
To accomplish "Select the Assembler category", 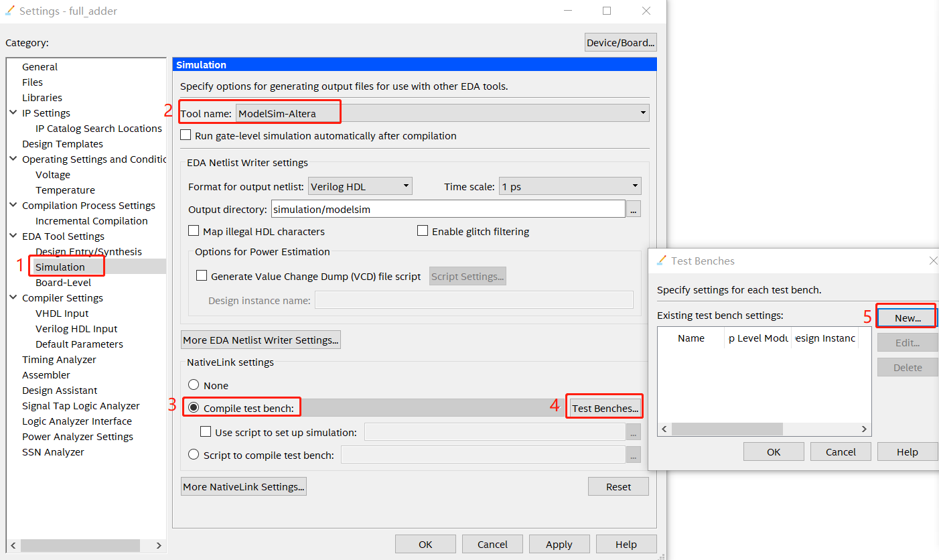I will coord(46,375).
